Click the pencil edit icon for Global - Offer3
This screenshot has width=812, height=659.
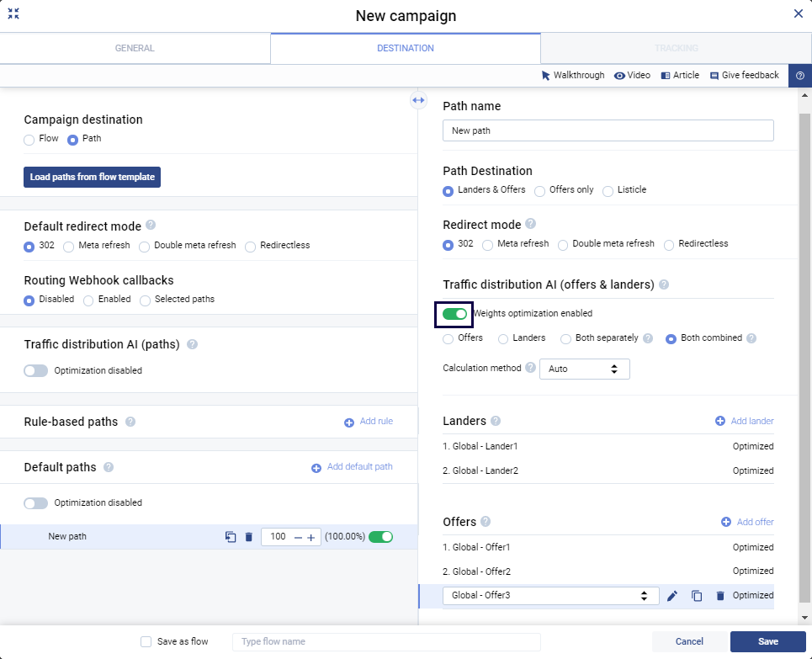click(671, 596)
